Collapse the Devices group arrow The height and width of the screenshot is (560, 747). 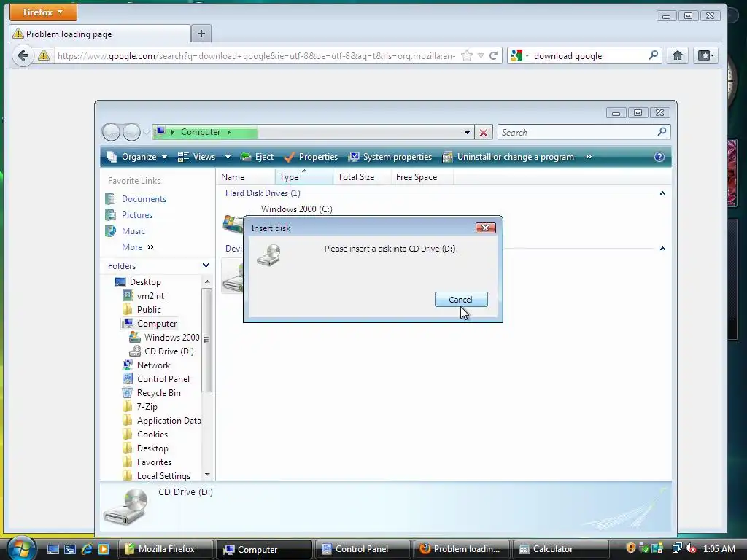coord(662,249)
